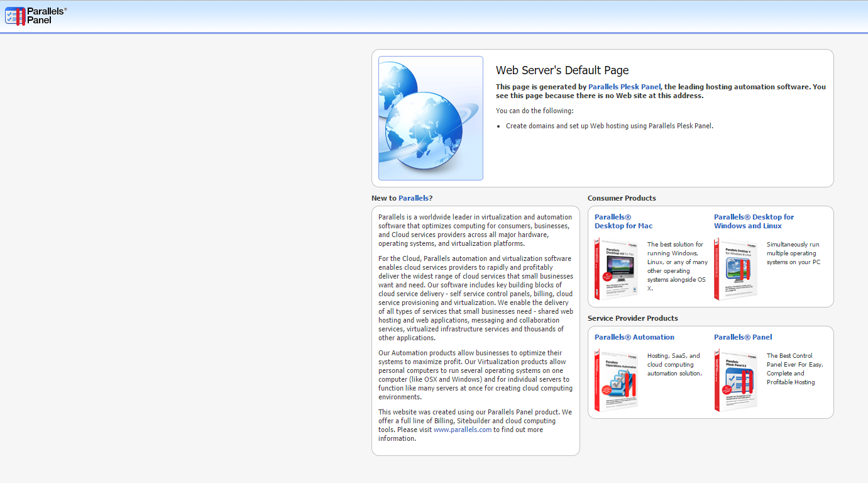Click the 'Consumer Products' heading

point(622,198)
